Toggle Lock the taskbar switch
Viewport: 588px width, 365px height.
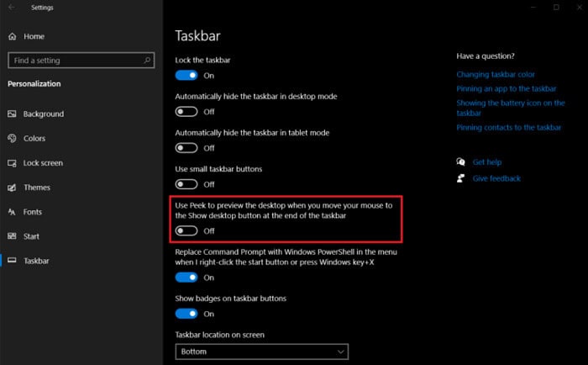click(186, 76)
